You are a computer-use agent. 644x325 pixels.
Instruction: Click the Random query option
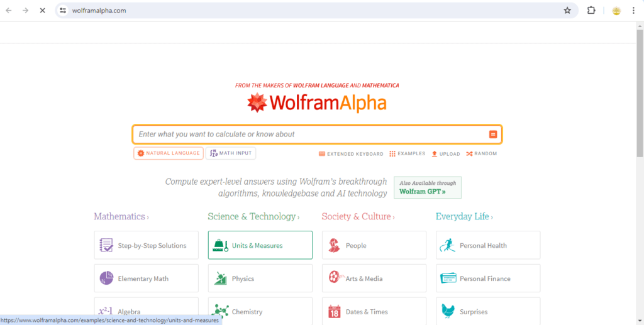tap(481, 154)
